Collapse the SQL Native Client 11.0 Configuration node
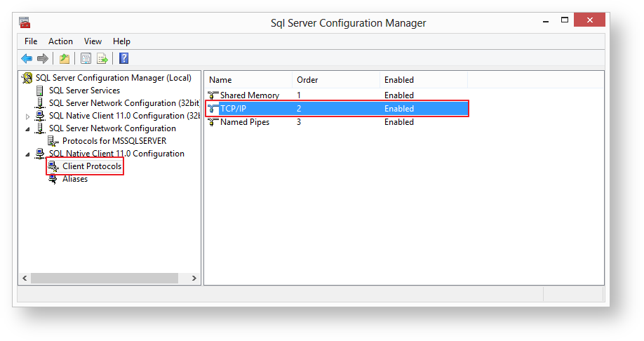The image size is (644, 341). pos(28,154)
